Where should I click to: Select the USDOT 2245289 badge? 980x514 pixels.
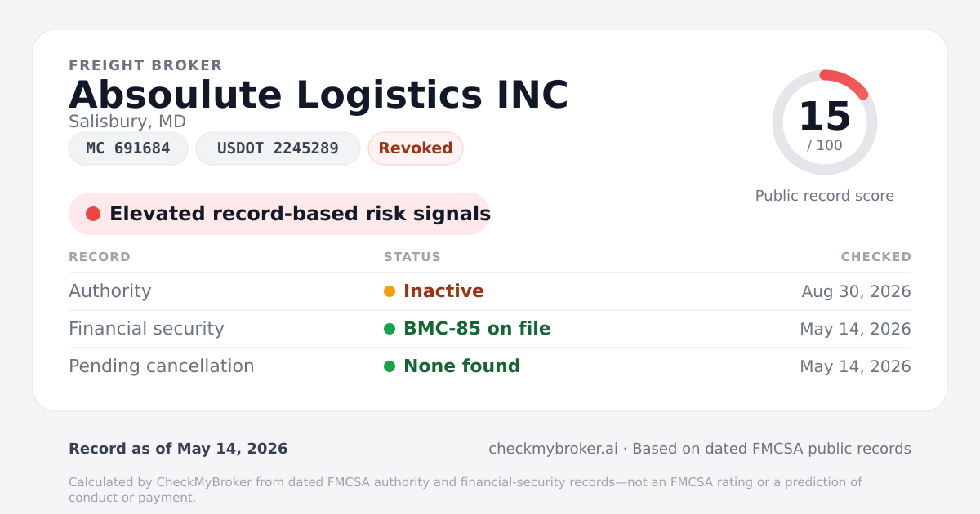278,148
